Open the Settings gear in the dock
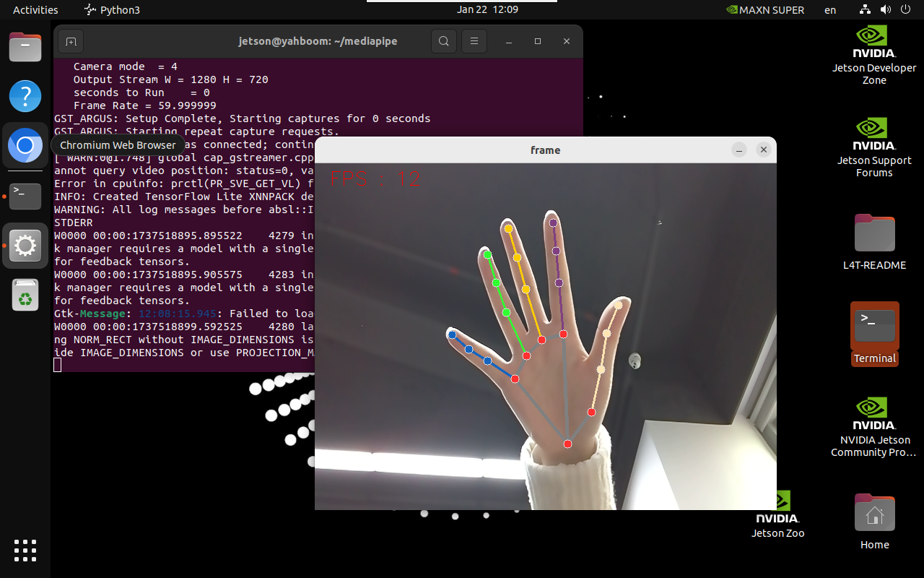Viewport: 924px width, 578px height. click(25, 246)
